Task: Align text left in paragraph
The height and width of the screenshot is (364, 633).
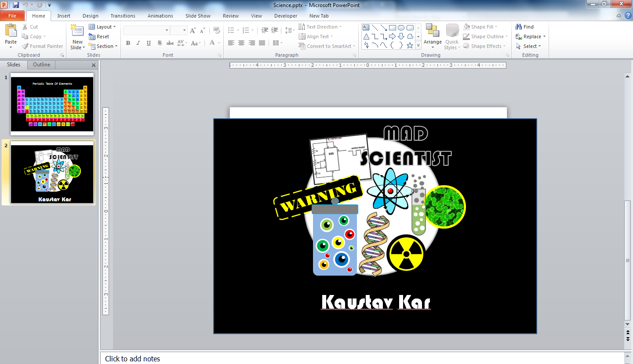Action: pos(231,43)
